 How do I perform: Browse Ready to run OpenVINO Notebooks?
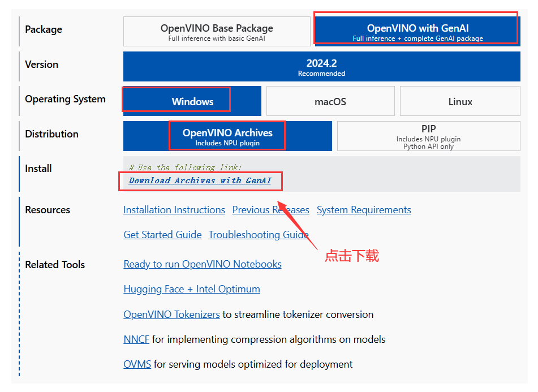[x=202, y=264]
